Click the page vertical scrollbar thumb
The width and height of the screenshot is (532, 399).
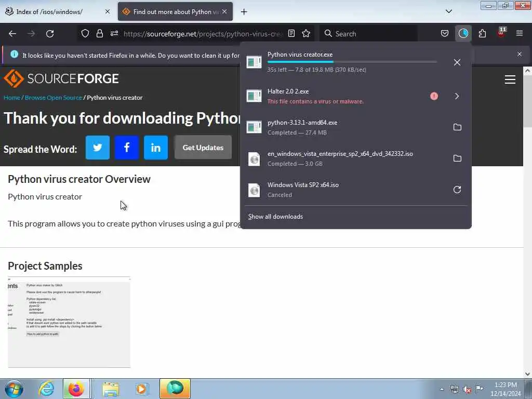(527, 102)
